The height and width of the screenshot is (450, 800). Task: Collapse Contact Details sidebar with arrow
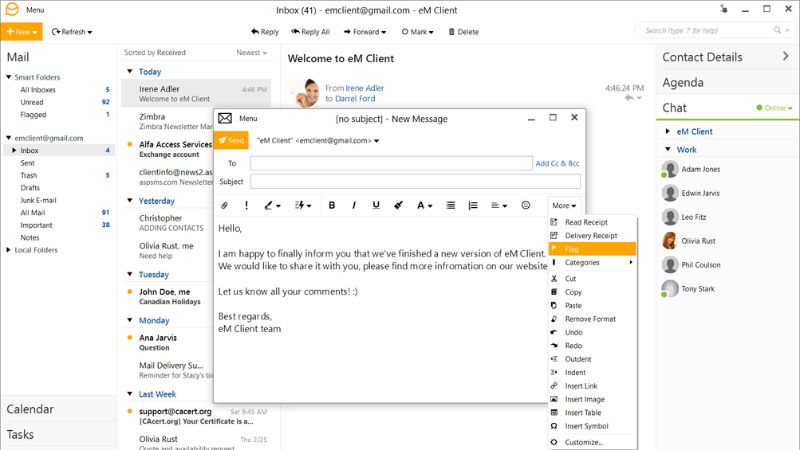(x=786, y=57)
